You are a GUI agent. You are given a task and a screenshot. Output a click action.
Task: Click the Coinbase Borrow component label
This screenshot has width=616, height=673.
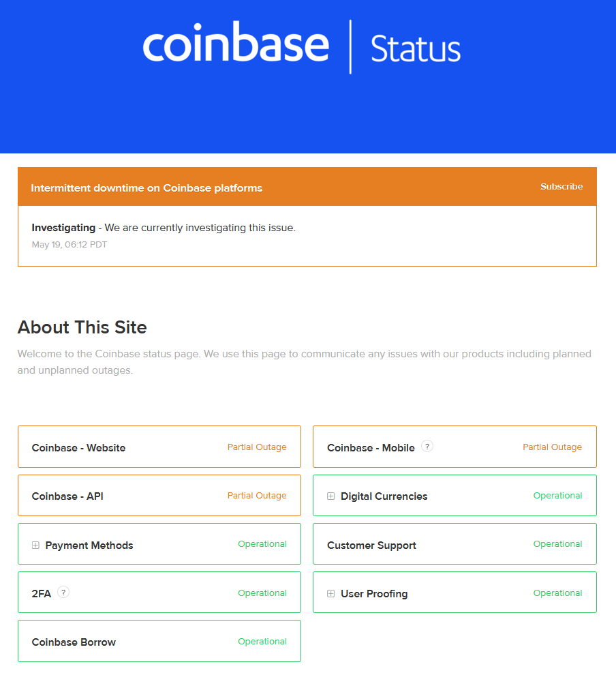pyautogui.click(x=74, y=642)
